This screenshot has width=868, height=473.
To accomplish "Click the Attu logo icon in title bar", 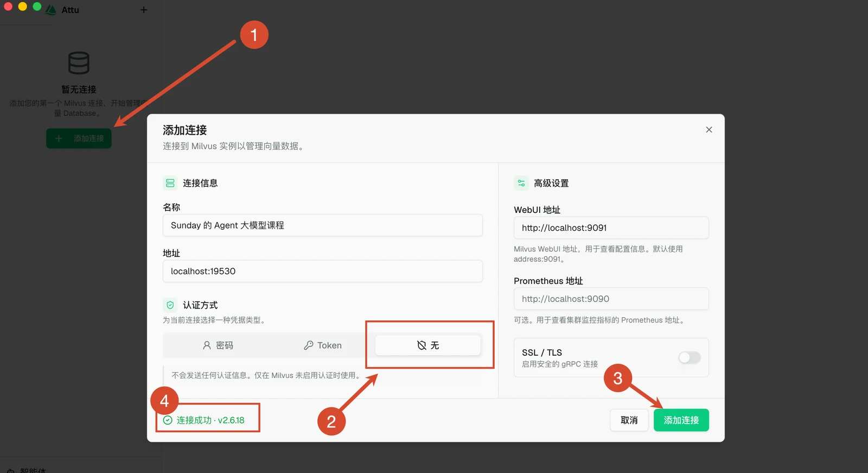I will [x=51, y=10].
